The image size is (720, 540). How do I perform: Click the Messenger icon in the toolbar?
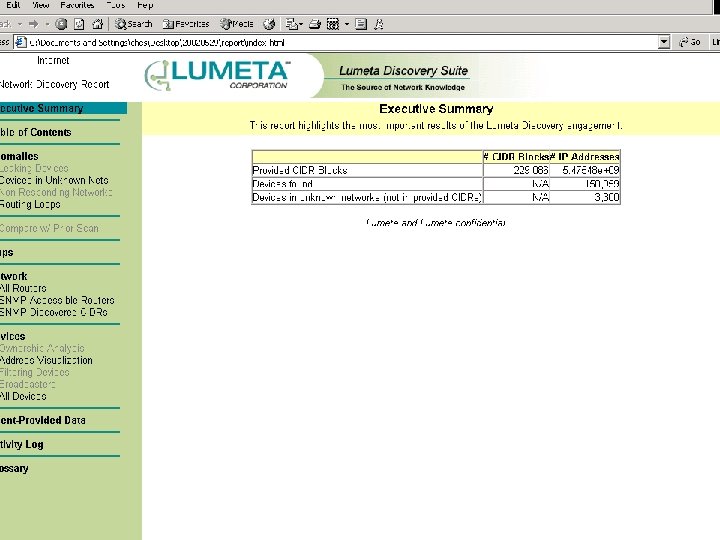pyautogui.click(x=379, y=24)
